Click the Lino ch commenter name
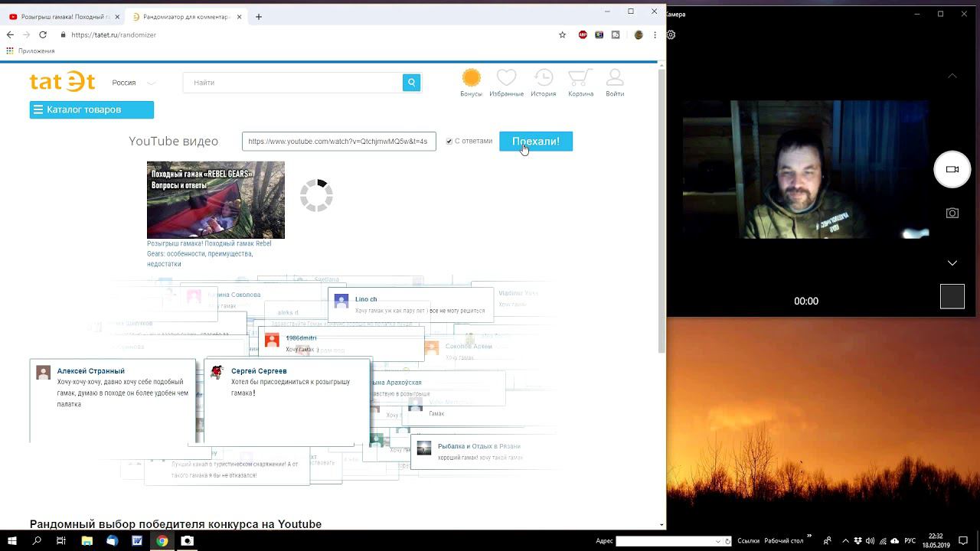This screenshot has height=551, width=980. (x=366, y=299)
